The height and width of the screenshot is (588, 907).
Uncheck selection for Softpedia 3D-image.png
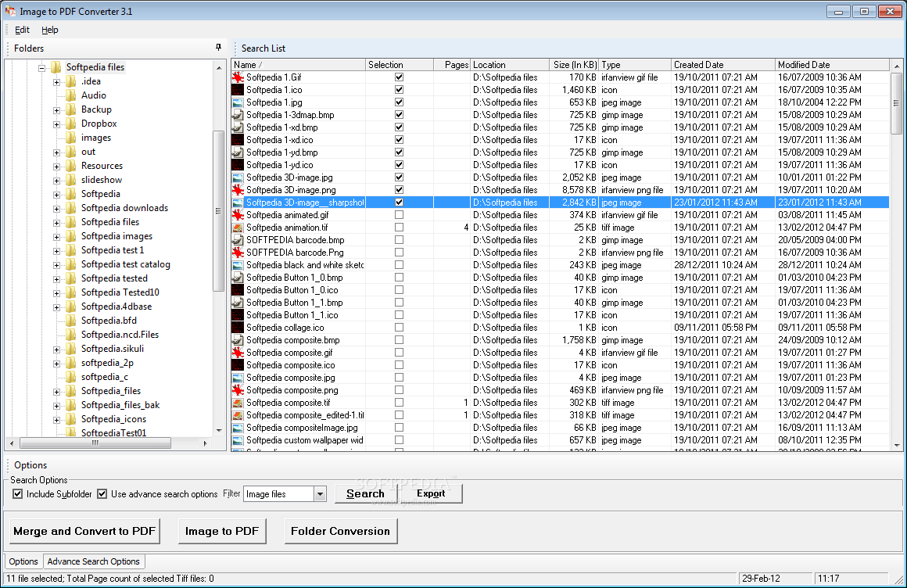pos(399,190)
